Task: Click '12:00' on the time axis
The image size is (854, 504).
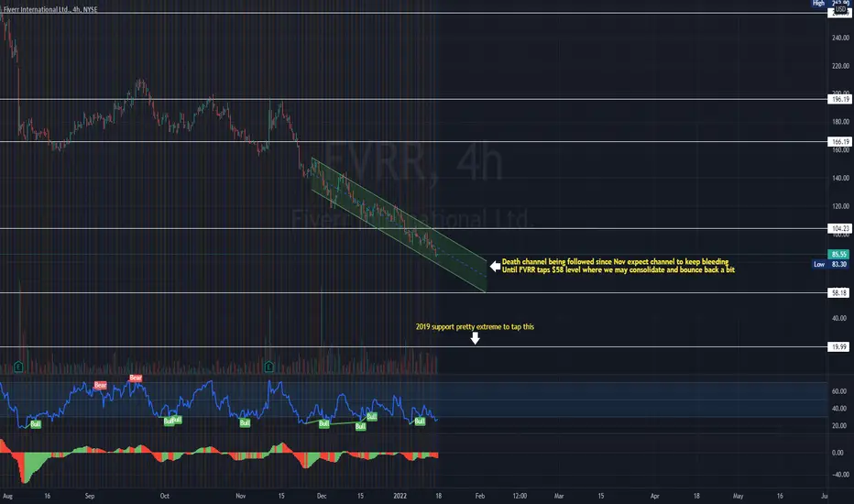Action: click(520, 497)
